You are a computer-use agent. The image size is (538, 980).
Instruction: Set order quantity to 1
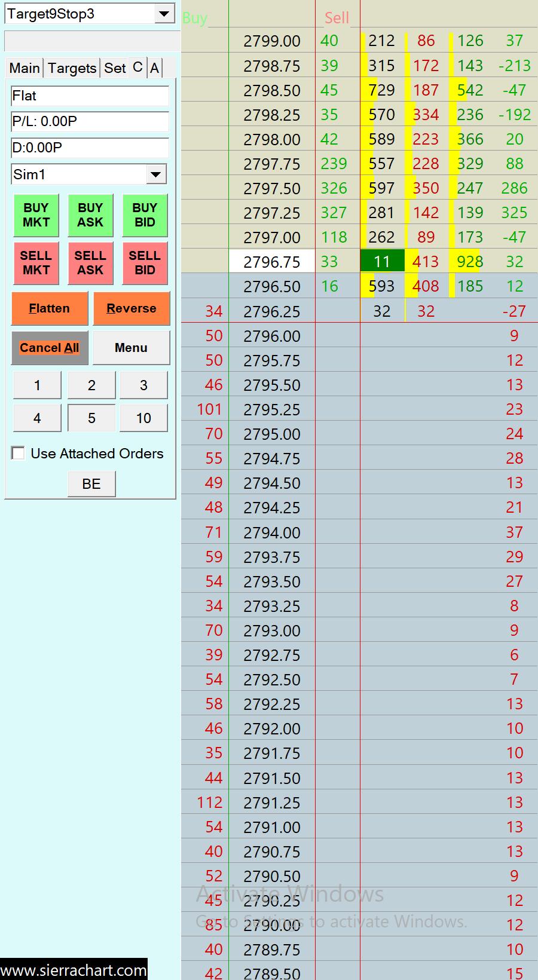37,385
